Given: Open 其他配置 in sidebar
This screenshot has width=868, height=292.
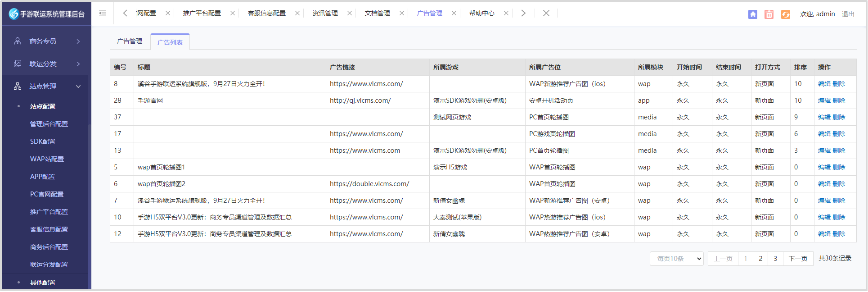Looking at the screenshot, I should tap(43, 283).
